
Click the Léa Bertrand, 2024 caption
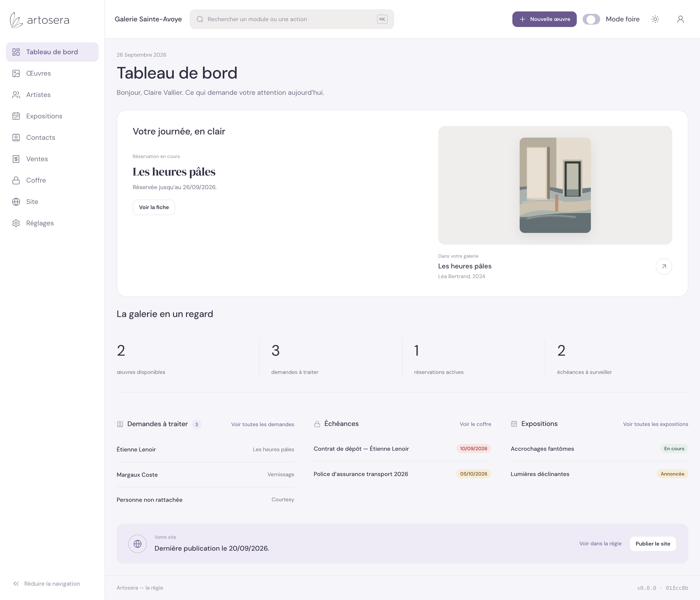pyautogui.click(x=462, y=276)
